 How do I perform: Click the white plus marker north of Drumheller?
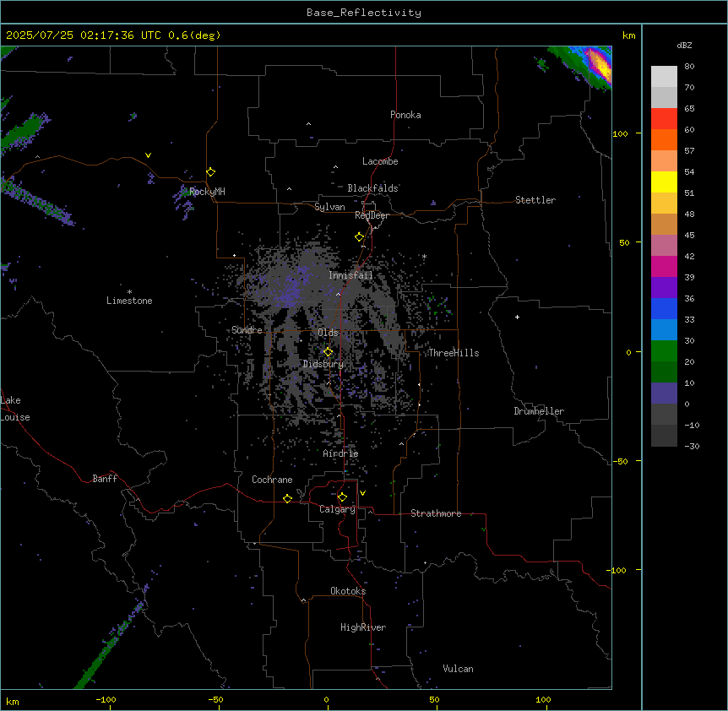tap(517, 317)
